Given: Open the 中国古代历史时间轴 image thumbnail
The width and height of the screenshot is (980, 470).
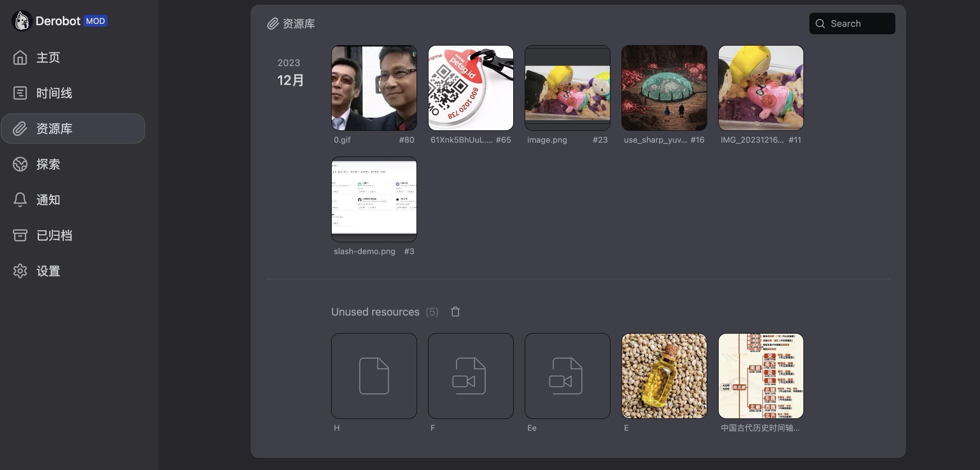Looking at the screenshot, I should [x=761, y=376].
